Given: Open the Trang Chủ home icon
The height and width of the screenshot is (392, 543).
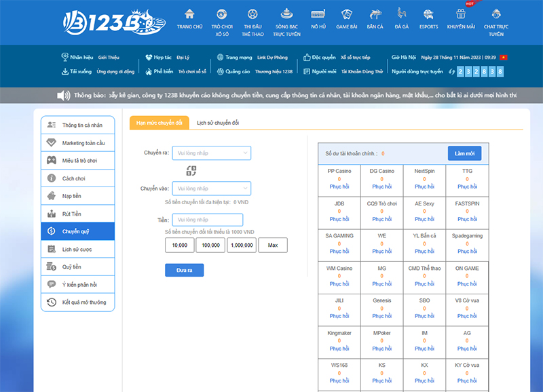Looking at the screenshot, I should pos(189,14).
